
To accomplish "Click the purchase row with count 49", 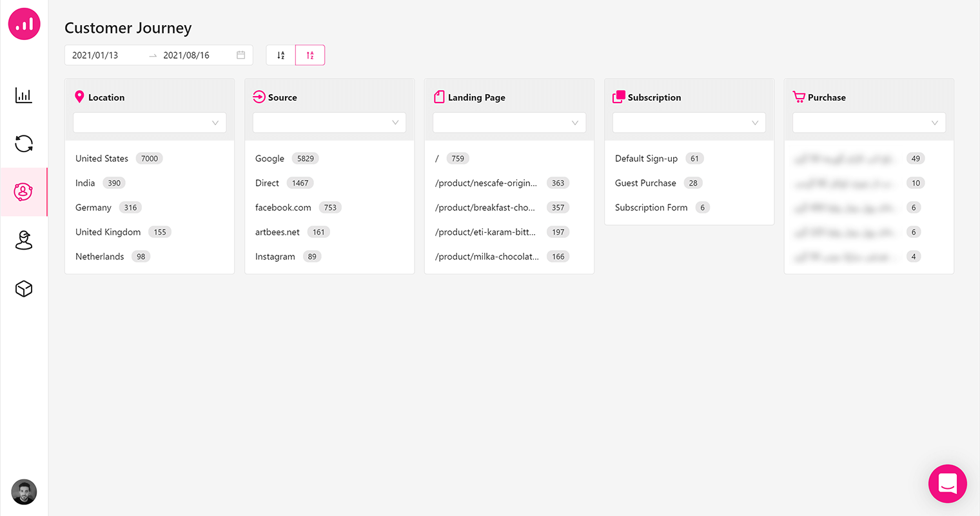I will (869, 158).
